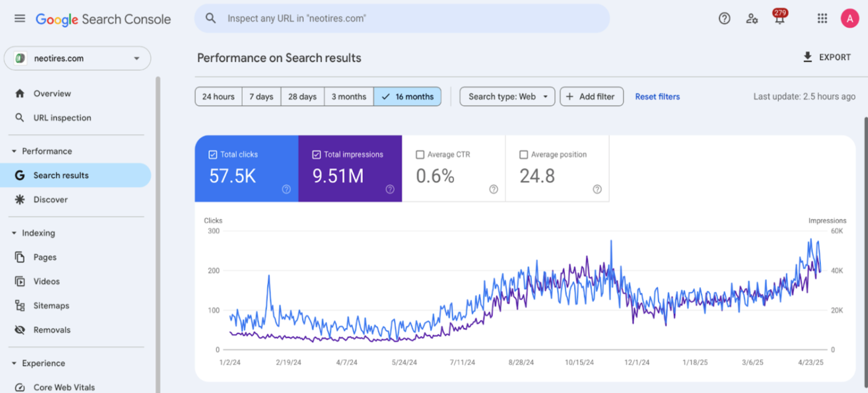This screenshot has height=393, width=868.
Task: Click the Export button
Action: [828, 57]
